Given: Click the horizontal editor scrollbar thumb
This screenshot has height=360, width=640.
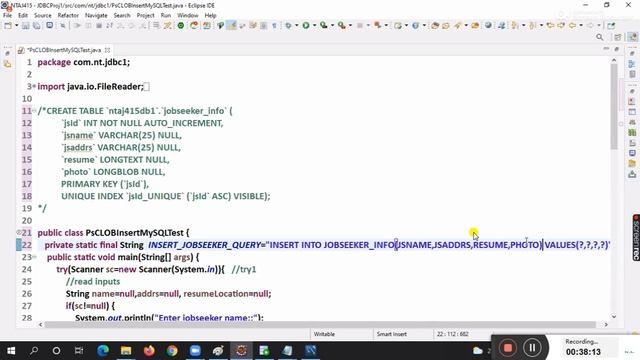Looking at the screenshot, I should pyautogui.click(x=320, y=324).
